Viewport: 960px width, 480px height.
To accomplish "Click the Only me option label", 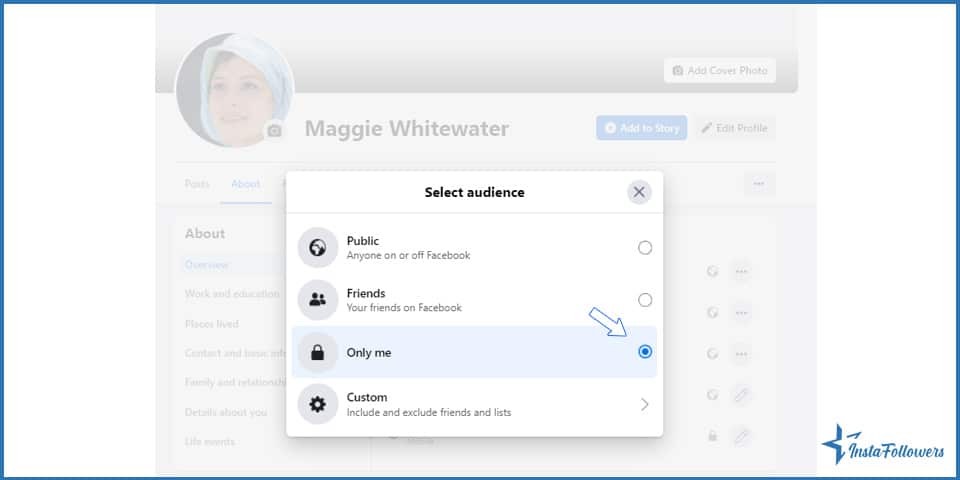I will tap(369, 353).
